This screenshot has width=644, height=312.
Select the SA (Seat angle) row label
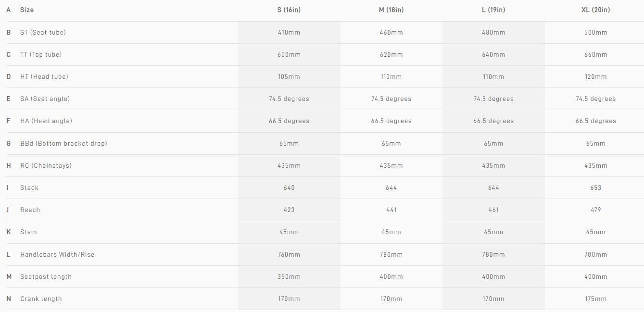[x=45, y=99]
